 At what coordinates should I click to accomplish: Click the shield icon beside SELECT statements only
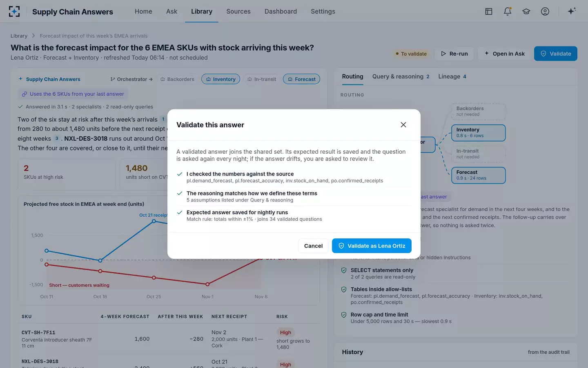pyautogui.click(x=344, y=270)
